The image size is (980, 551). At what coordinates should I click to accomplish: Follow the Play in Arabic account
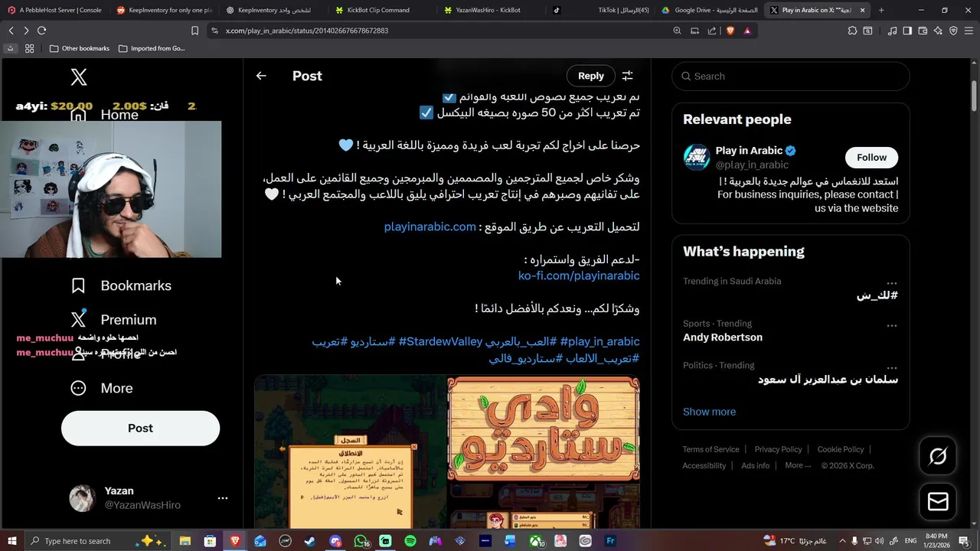(x=871, y=157)
